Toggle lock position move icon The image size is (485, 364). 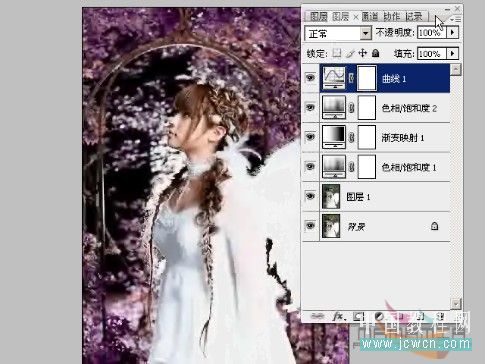362,53
